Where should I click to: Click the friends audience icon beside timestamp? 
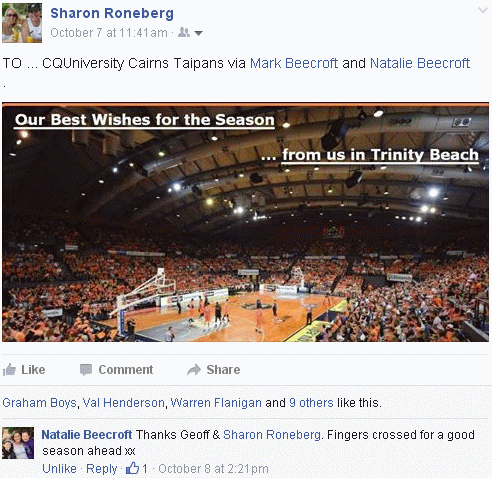pyautogui.click(x=184, y=32)
